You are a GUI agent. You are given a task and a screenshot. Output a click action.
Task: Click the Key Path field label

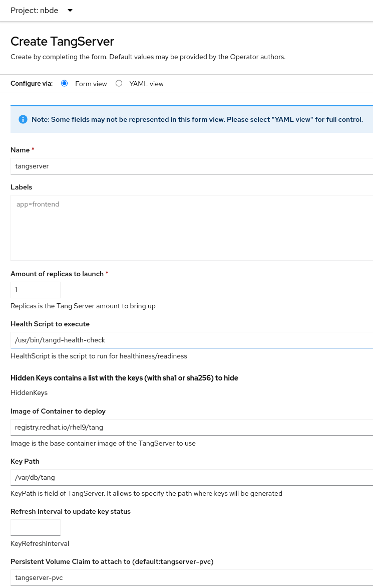(x=25, y=461)
